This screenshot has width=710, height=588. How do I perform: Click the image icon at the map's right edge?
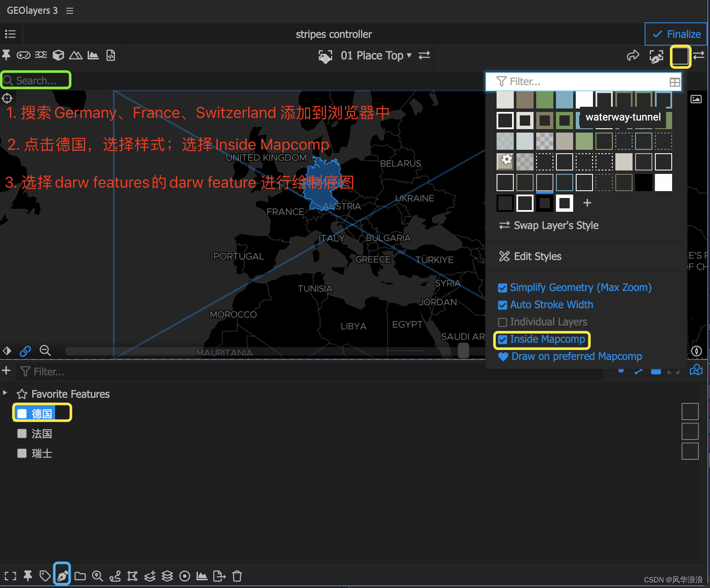(696, 99)
